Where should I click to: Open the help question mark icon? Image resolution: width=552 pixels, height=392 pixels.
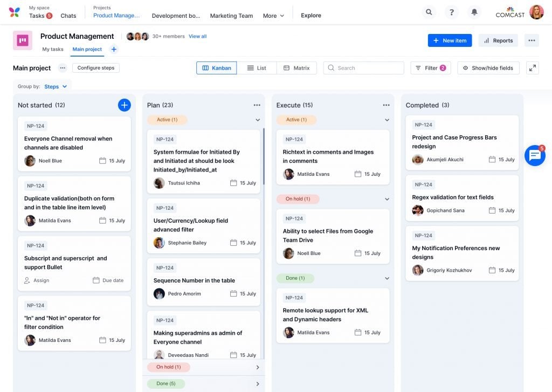point(452,12)
